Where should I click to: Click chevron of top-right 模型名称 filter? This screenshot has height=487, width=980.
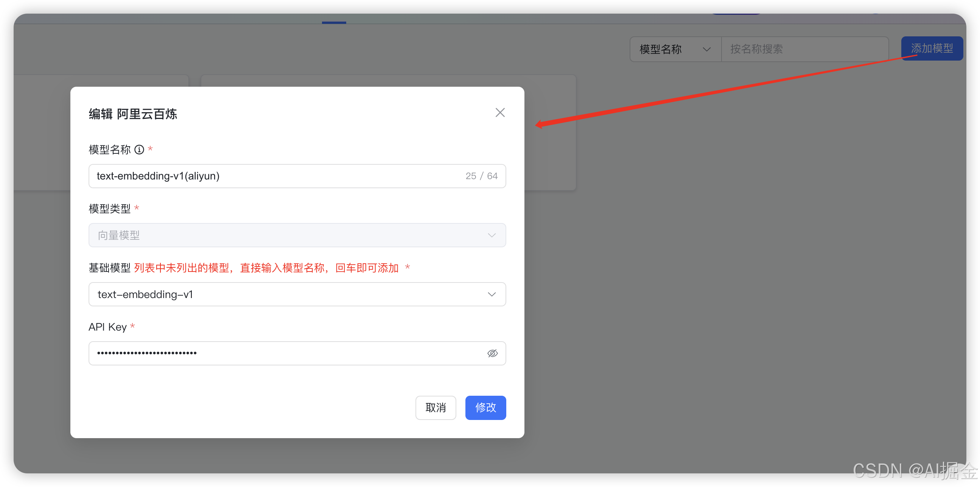pyautogui.click(x=706, y=50)
